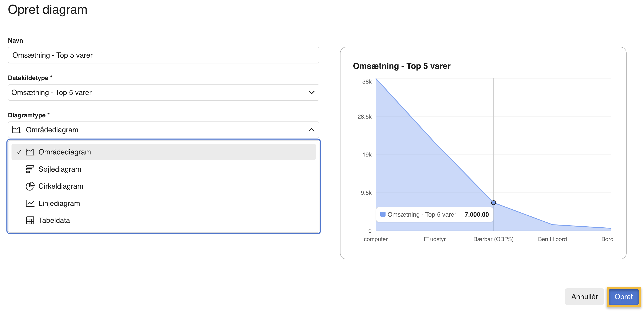Image resolution: width=644 pixels, height=313 pixels.
Task: Select Tabeldata option
Action: click(54, 220)
